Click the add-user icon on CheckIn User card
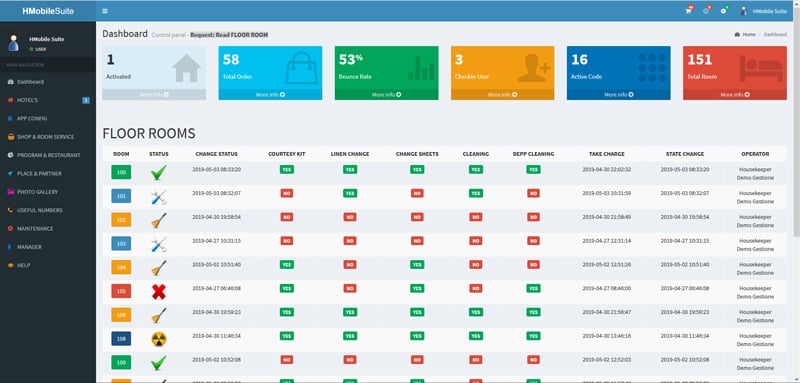 pos(534,68)
